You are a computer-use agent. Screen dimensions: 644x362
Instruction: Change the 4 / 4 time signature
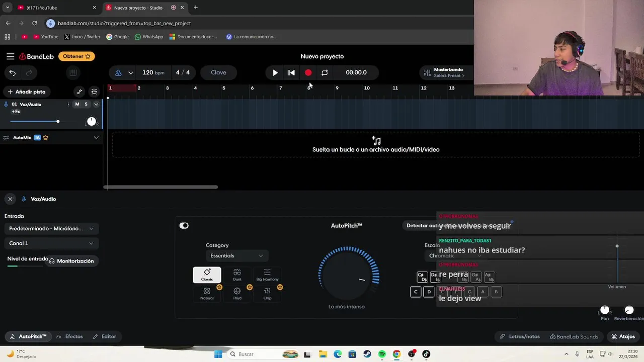point(183,72)
